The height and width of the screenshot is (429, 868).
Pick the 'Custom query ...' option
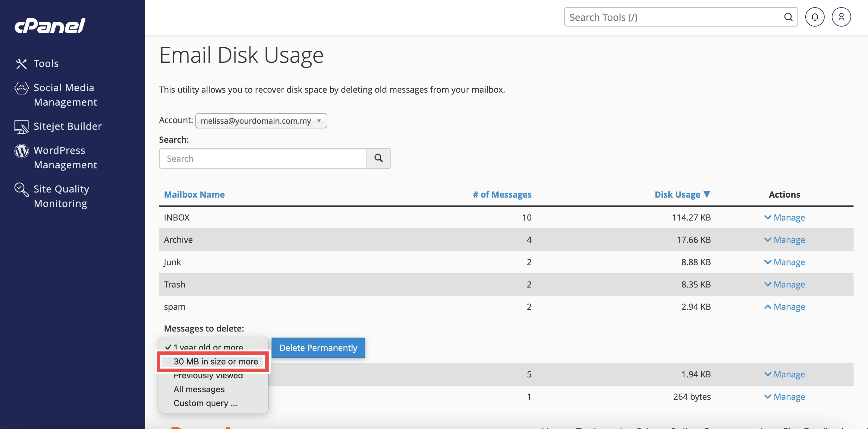pos(205,403)
